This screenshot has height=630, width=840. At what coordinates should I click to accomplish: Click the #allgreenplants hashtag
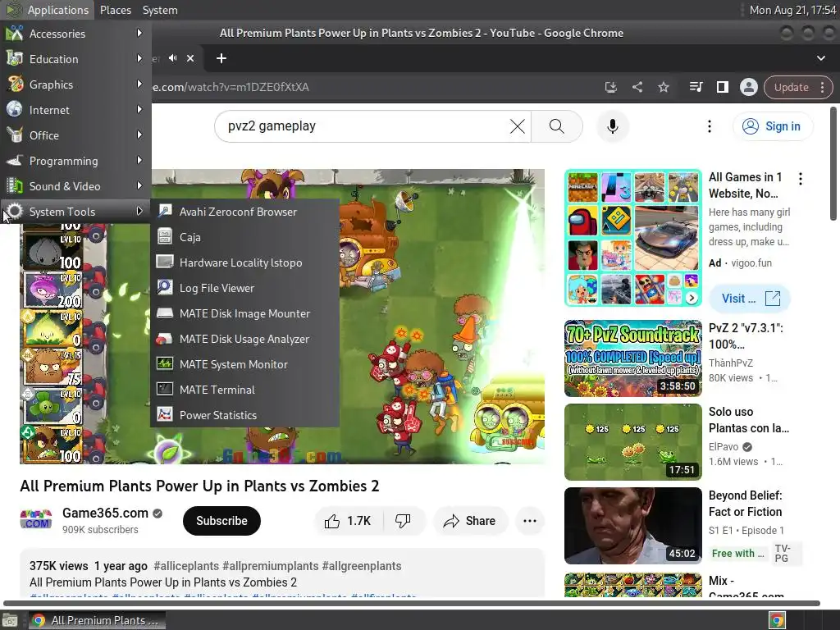(x=362, y=566)
